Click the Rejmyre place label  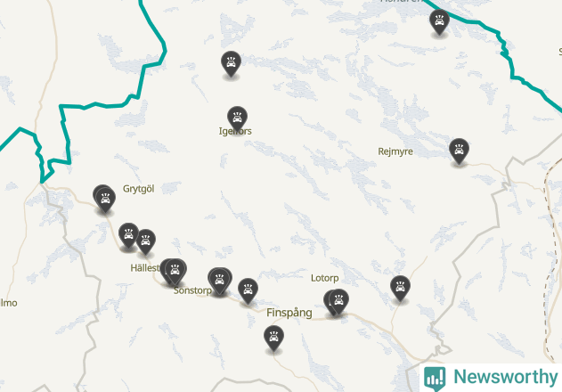pos(395,151)
